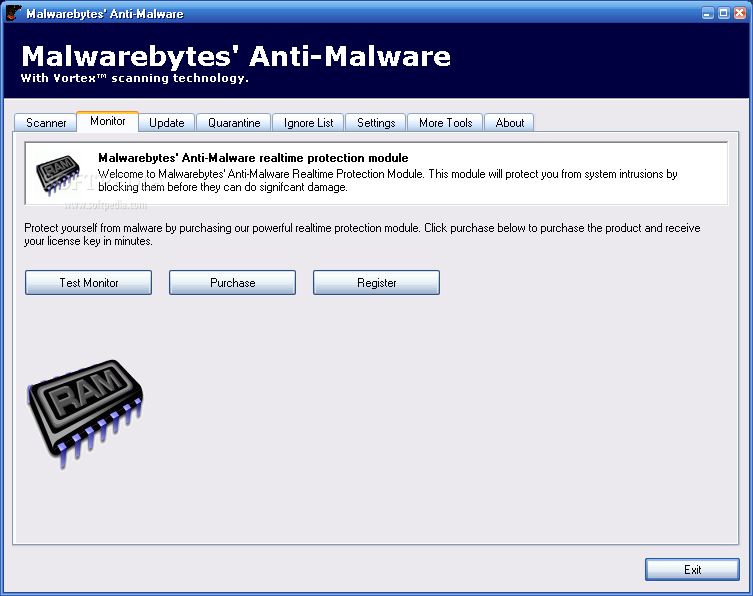Minimize the Malwarebytes window

(707, 13)
